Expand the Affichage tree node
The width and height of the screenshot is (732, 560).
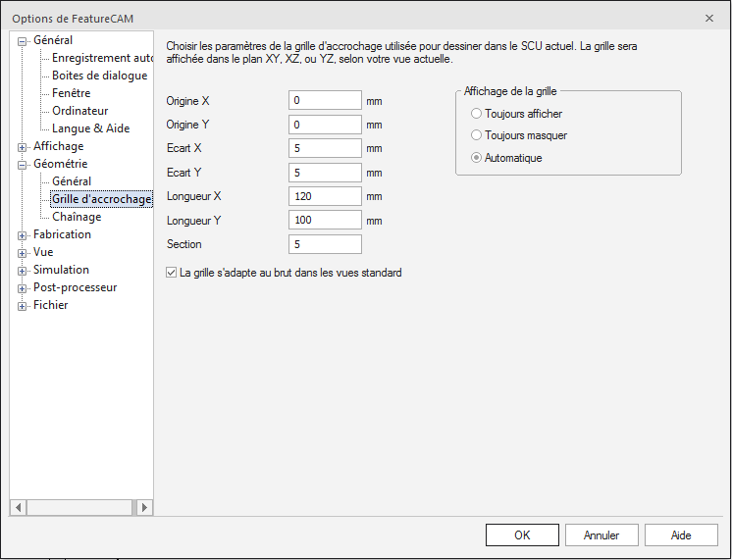22,147
